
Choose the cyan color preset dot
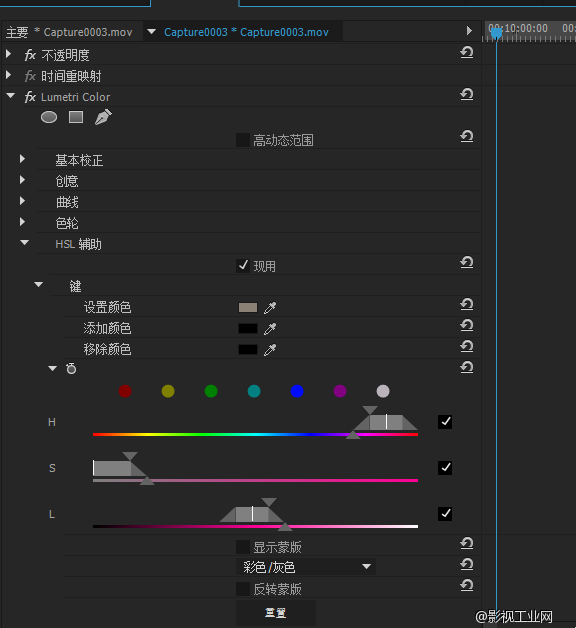point(254,391)
